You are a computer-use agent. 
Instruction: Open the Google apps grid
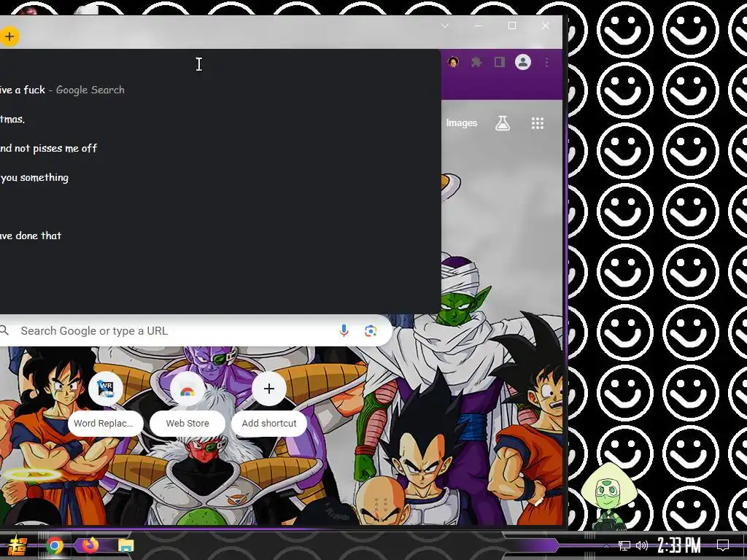point(538,123)
